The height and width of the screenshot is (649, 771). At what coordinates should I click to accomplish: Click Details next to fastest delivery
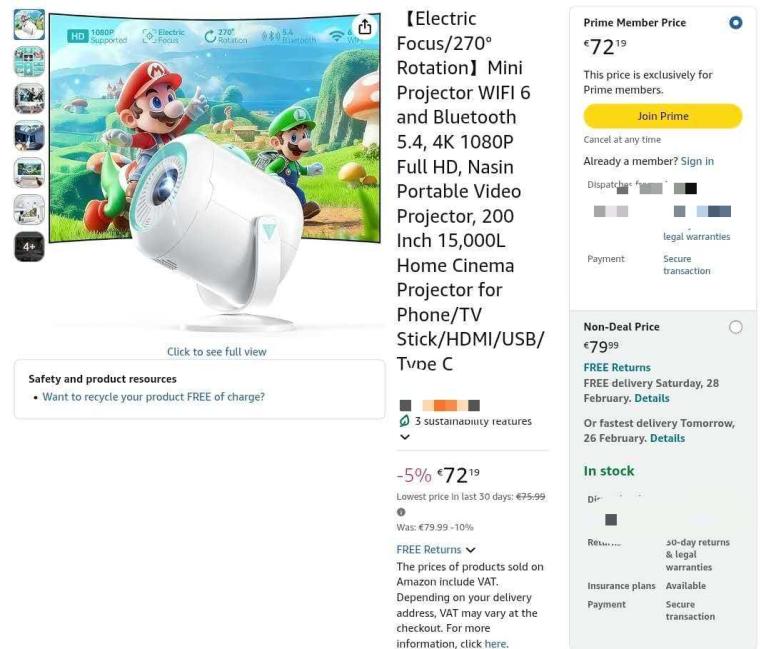[667, 438]
